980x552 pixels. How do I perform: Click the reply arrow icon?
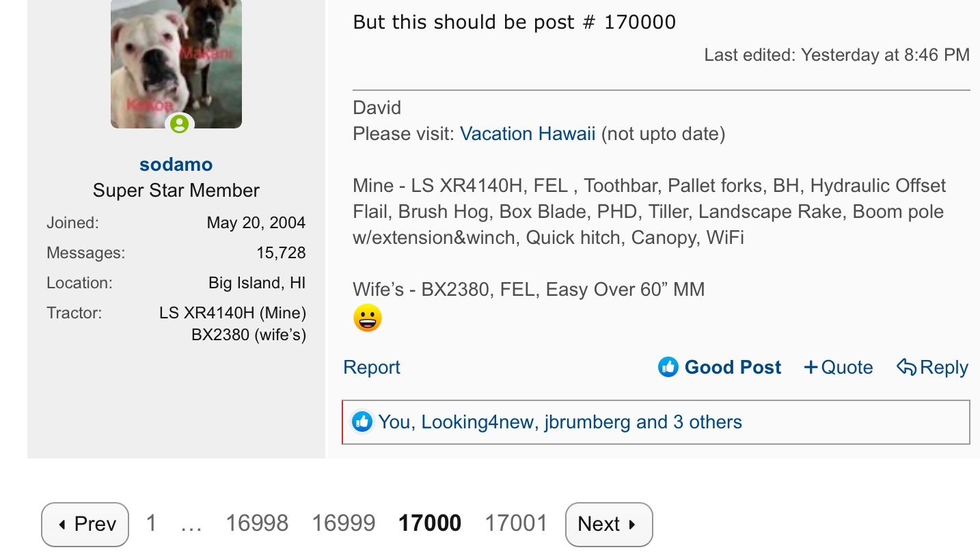click(906, 367)
